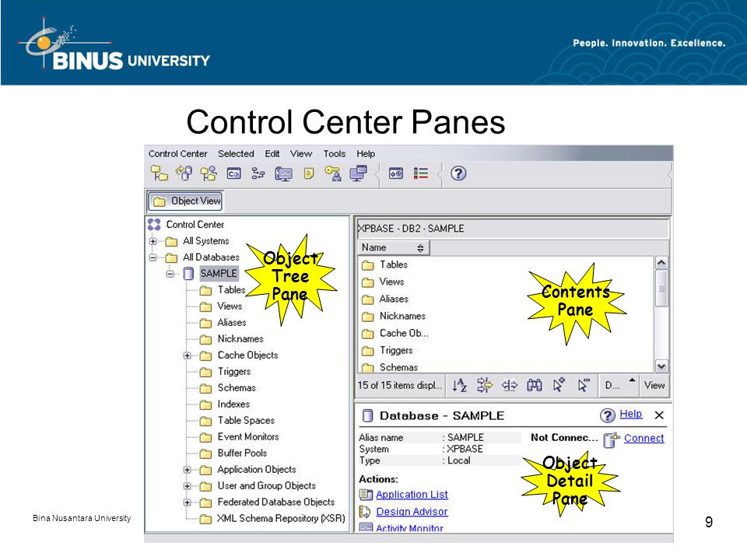Expand User and Group Objects node

188,486
